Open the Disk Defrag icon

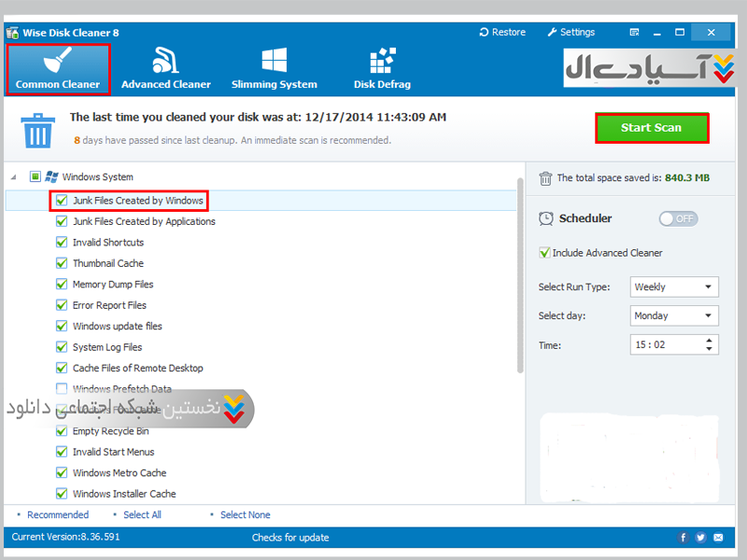coord(382,62)
